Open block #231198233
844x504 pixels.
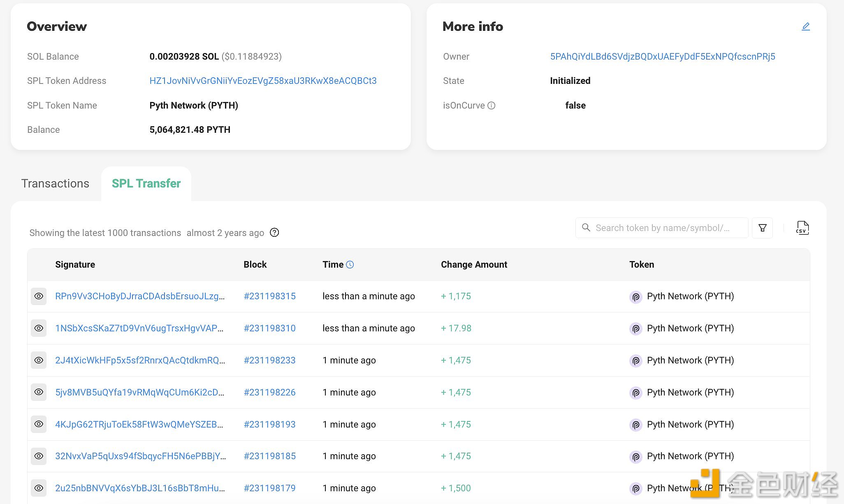pos(270,361)
